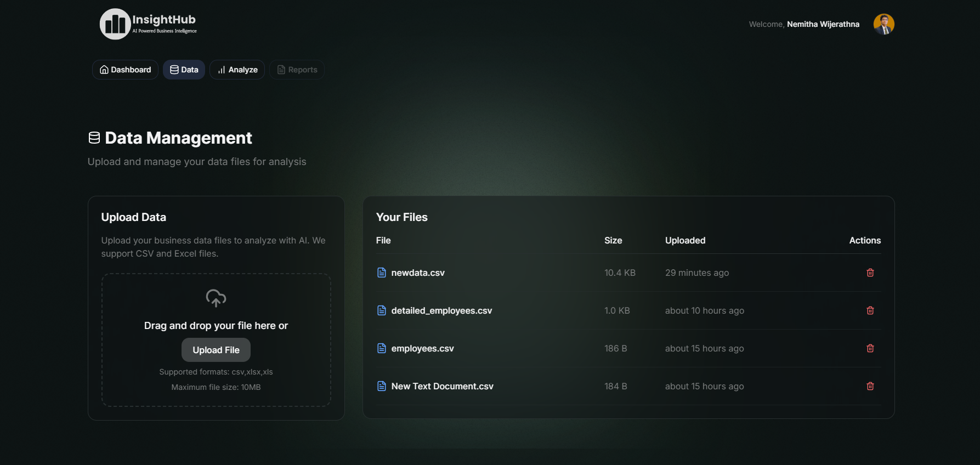Select the detailed_employees.csv file name

click(x=441, y=310)
